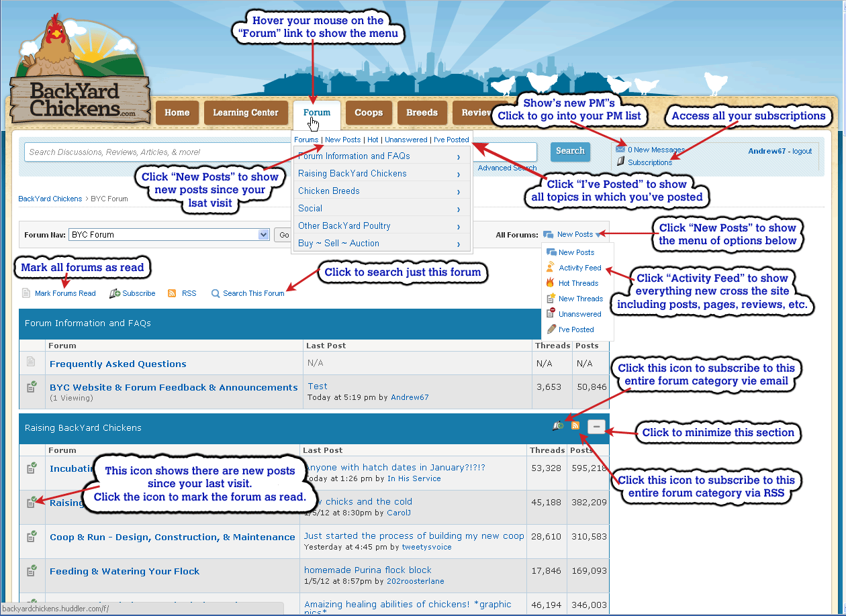
Task: Click the New Threads icon in the dropdown list
Action: (x=551, y=299)
